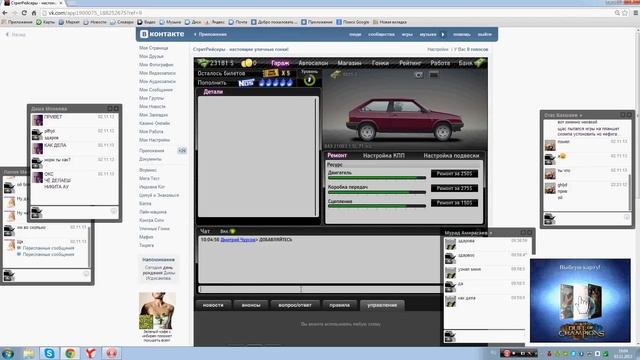Click the green chat status icon
This screenshot has width=640, height=360.
tap(233, 231)
